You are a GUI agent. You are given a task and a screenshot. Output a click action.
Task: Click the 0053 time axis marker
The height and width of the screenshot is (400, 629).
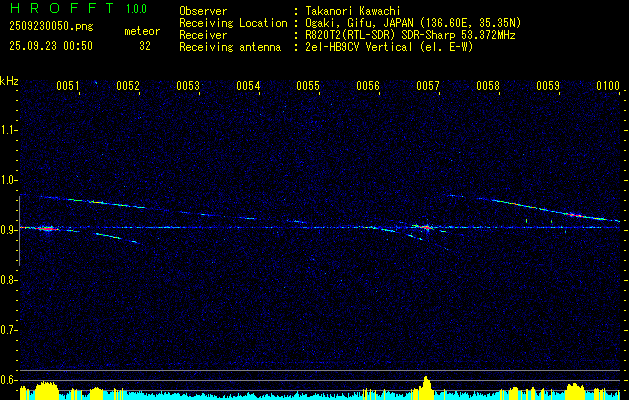(188, 86)
